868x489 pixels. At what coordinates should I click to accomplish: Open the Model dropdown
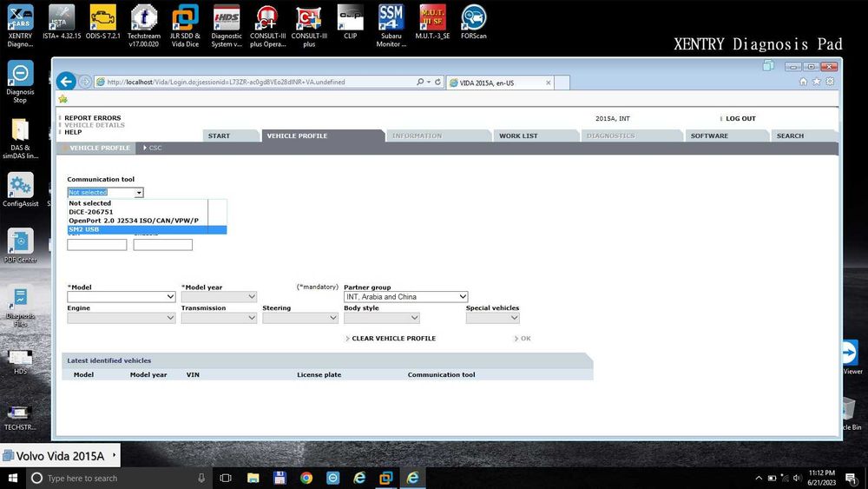(122, 297)
